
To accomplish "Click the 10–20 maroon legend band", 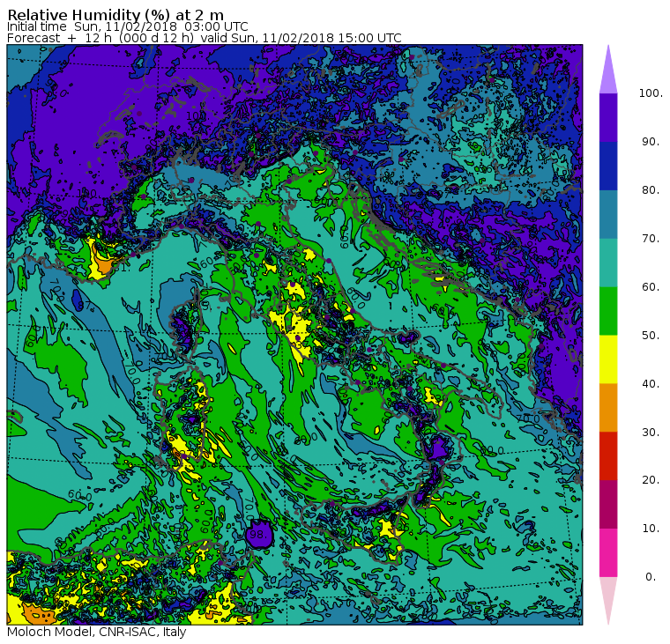I will point(608,504).
